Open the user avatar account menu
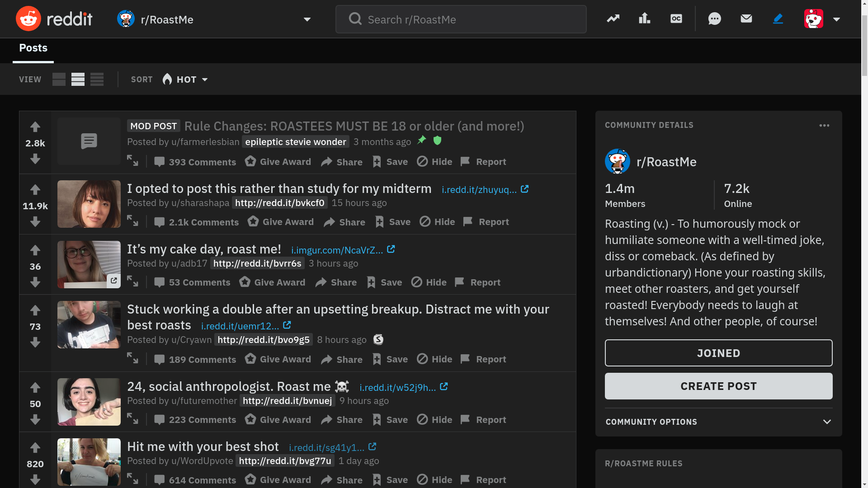 822,19
